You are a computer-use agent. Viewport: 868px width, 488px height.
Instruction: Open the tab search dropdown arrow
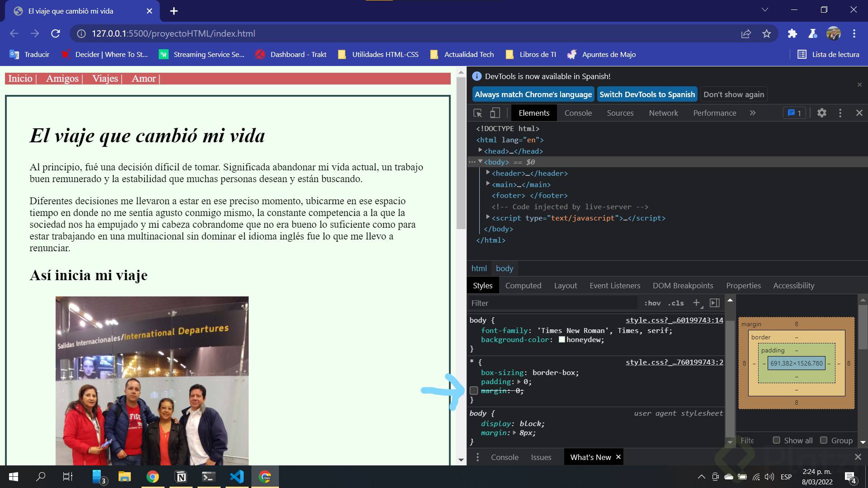pyautogui.click(x=764, y=9)
